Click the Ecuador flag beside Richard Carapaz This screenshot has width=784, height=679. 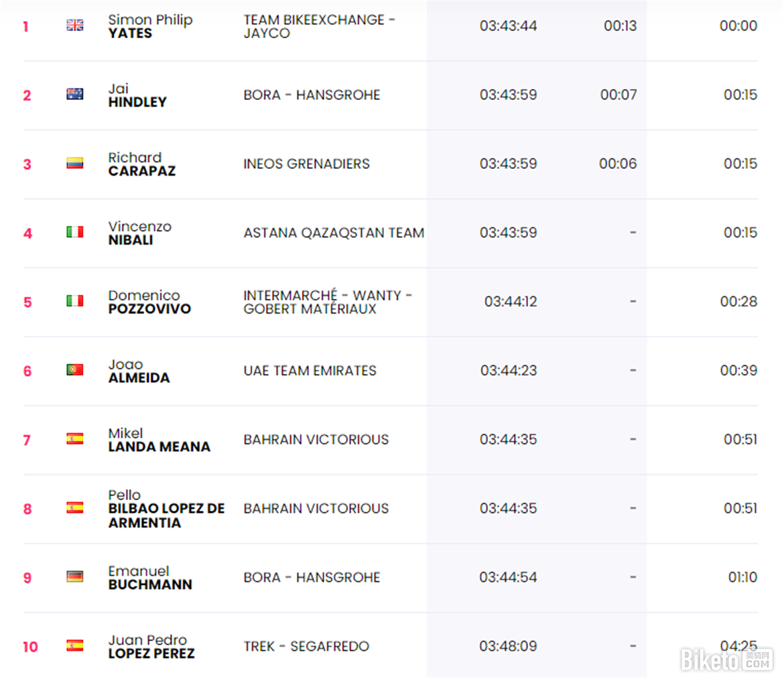pyautogui.click(x=74, y=164)
